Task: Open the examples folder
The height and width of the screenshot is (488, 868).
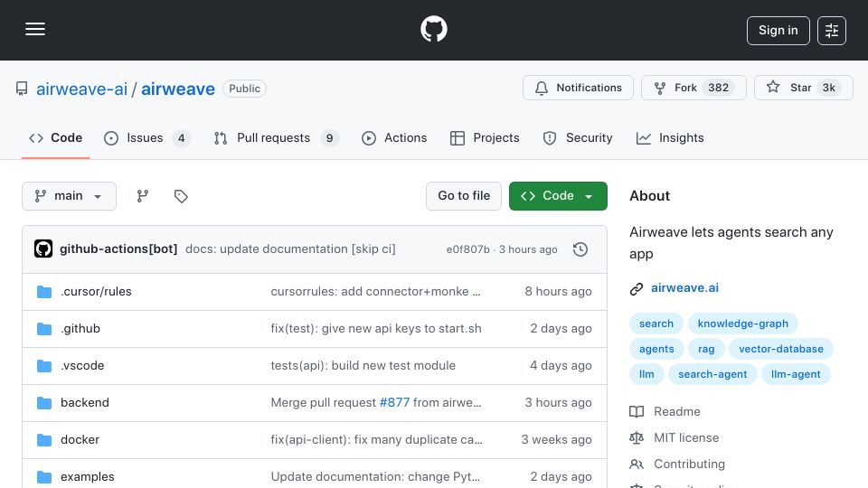Action: [x=88, y=477]
